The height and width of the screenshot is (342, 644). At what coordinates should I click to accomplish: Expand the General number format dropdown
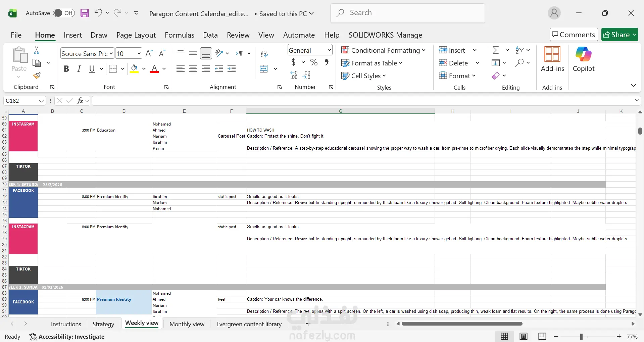tap(329, 50)
